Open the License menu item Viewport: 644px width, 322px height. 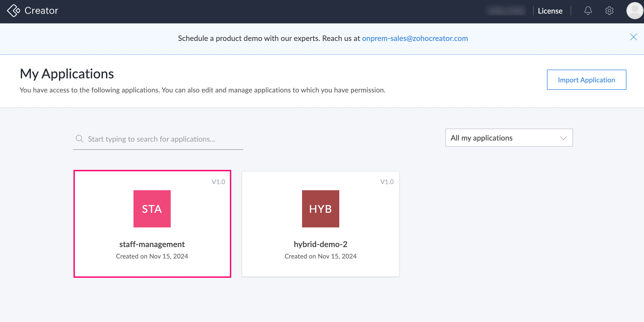click(550, 11)
